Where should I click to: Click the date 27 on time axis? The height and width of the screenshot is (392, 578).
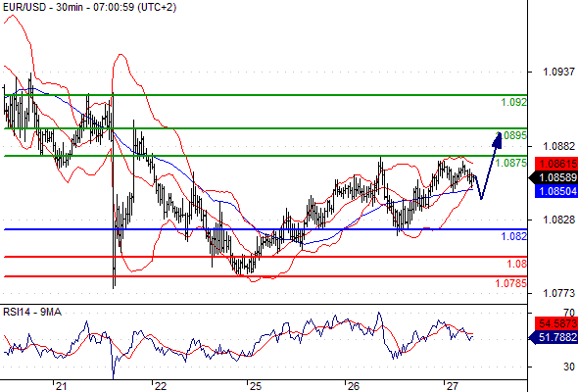[452, 386]
